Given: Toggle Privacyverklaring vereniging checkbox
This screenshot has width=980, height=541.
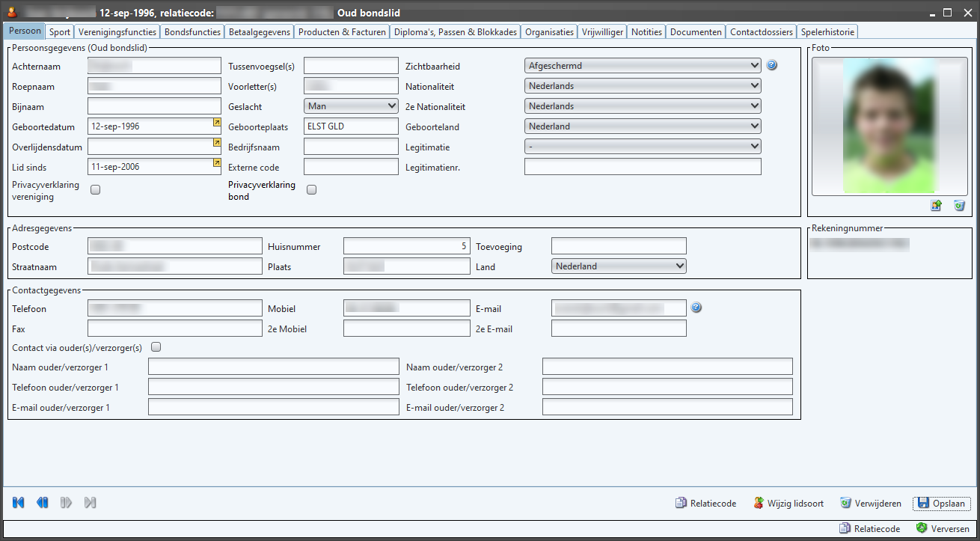Looking at the screenshot, I should 95,190.
